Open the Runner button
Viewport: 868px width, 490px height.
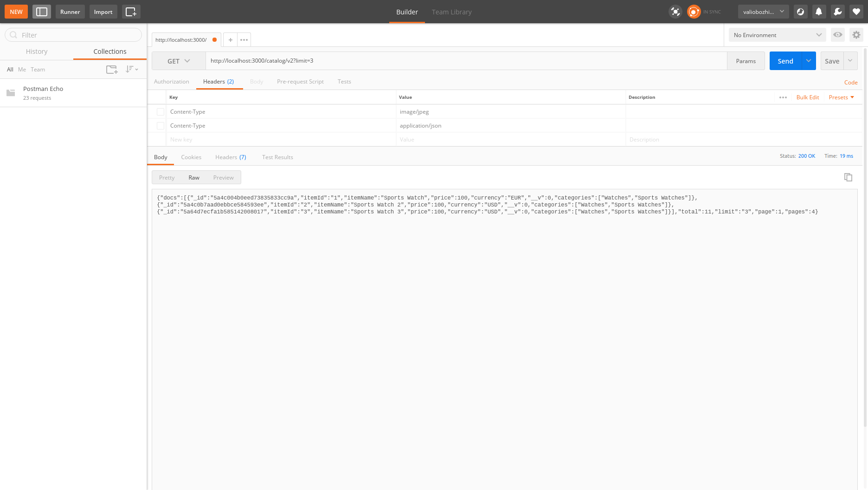click(70, 12)
